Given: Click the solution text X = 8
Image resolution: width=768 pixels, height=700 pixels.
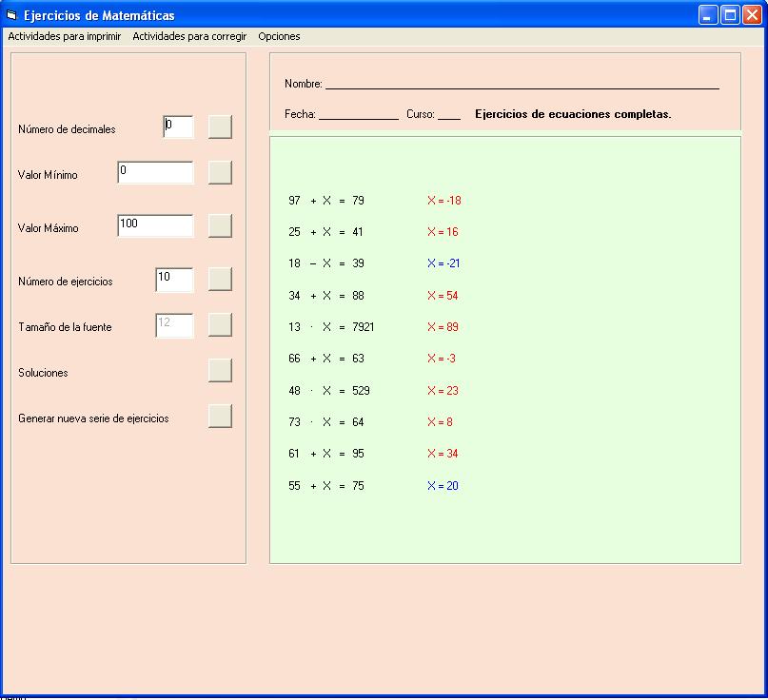Looking at the screenshot, I should 440,422.
